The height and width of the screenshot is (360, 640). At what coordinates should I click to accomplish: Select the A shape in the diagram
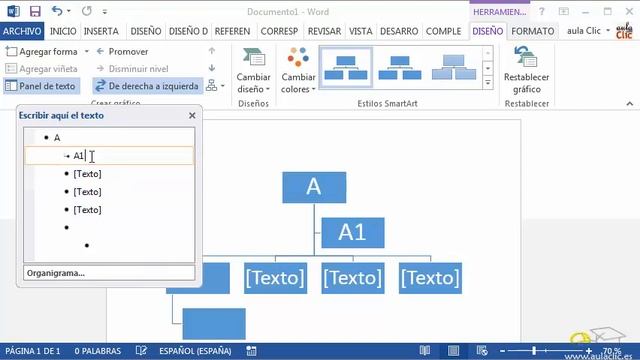click(x=314, y=187)
